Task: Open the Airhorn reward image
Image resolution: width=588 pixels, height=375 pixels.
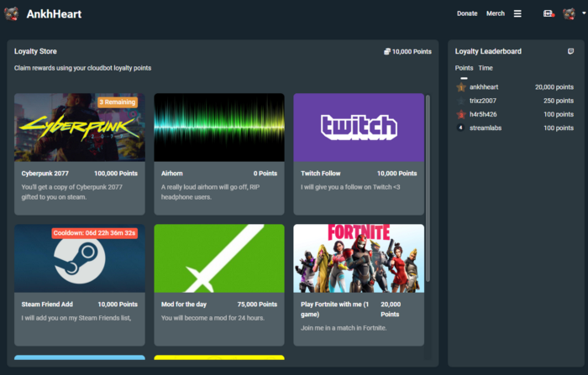Action: (219, 128)
